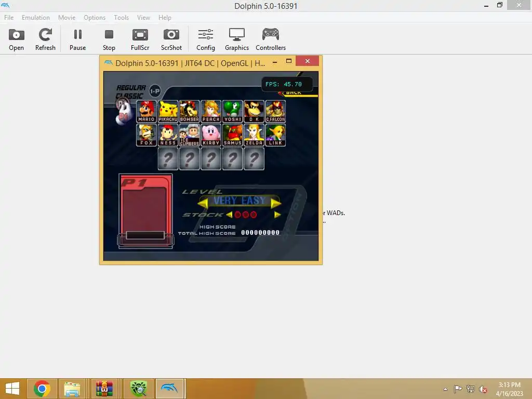The width and height of the screenshot is (532, 399).
Task: Select the Bowser character portrait
Action: point(189,111)
